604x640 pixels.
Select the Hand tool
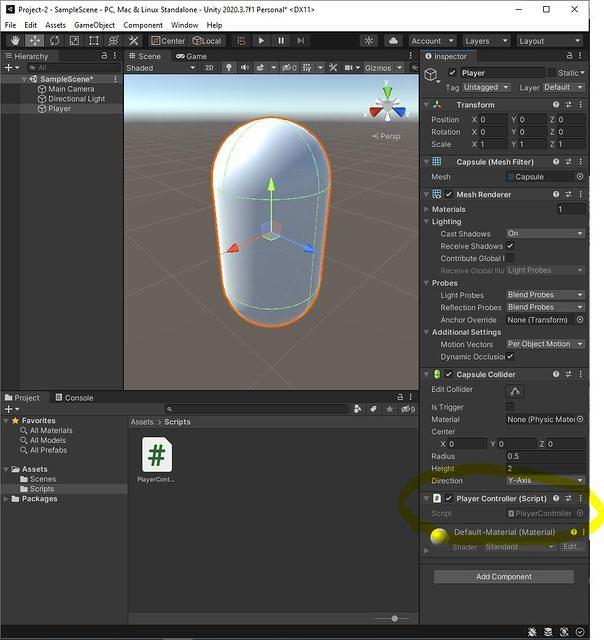coord(15,41)
